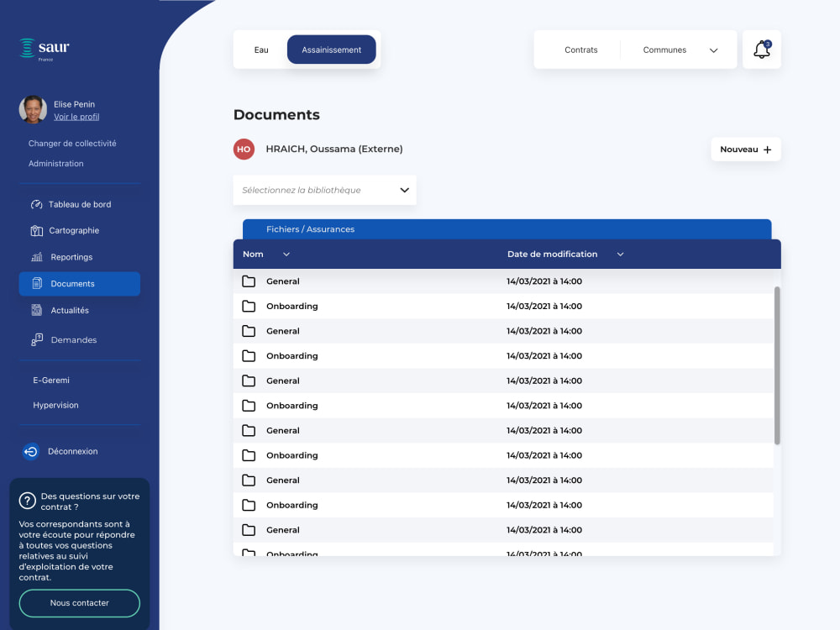
Task: Click the plus icon beside Nouveau
Action: pos(767,150)
